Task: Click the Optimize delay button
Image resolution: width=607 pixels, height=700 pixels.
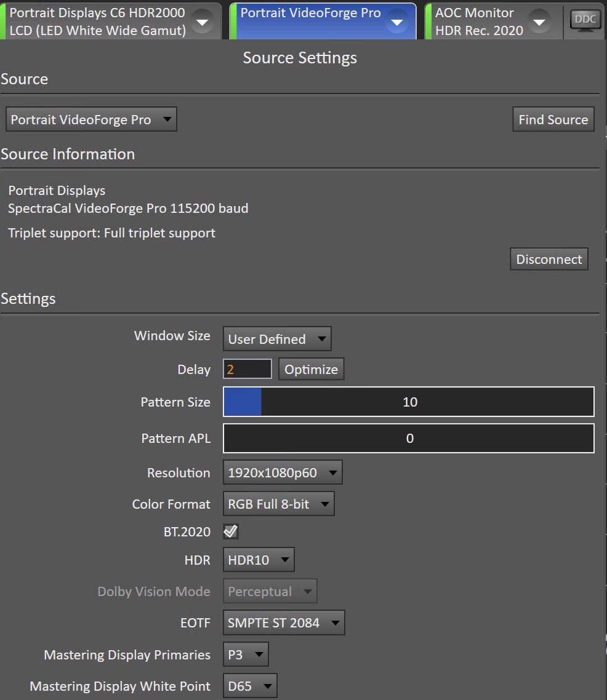Action: click(312, 369)
